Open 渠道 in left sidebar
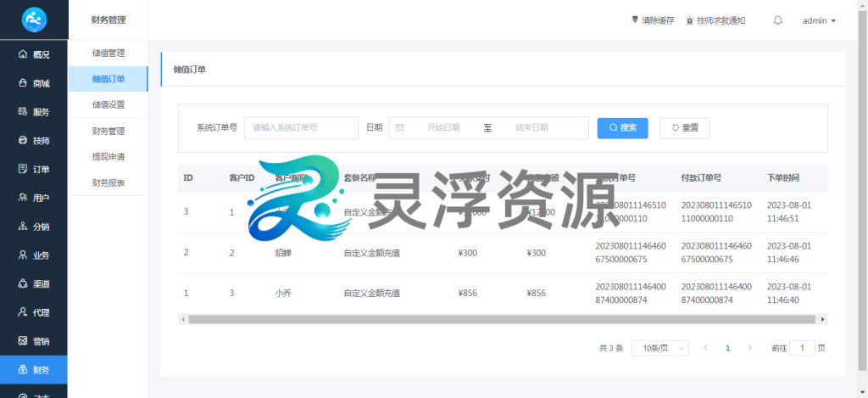 [34, 283]
